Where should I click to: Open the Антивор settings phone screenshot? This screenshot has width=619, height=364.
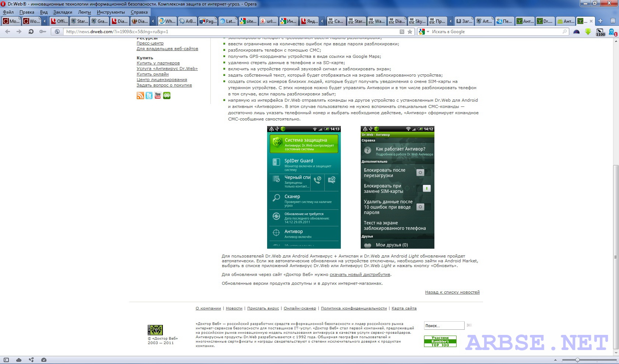(397, 187)
